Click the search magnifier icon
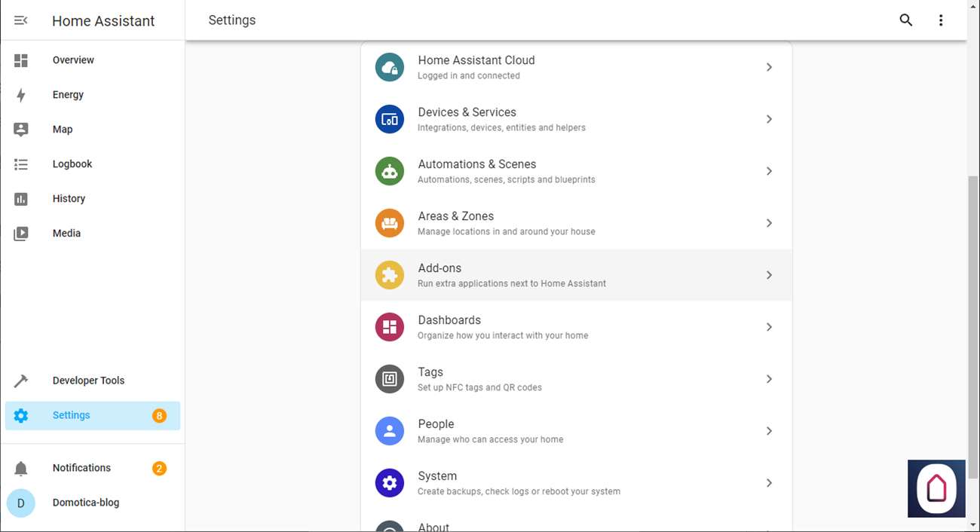Image resolution: width=980 pixels, height=532 pixels. click(x=906, y=20)
